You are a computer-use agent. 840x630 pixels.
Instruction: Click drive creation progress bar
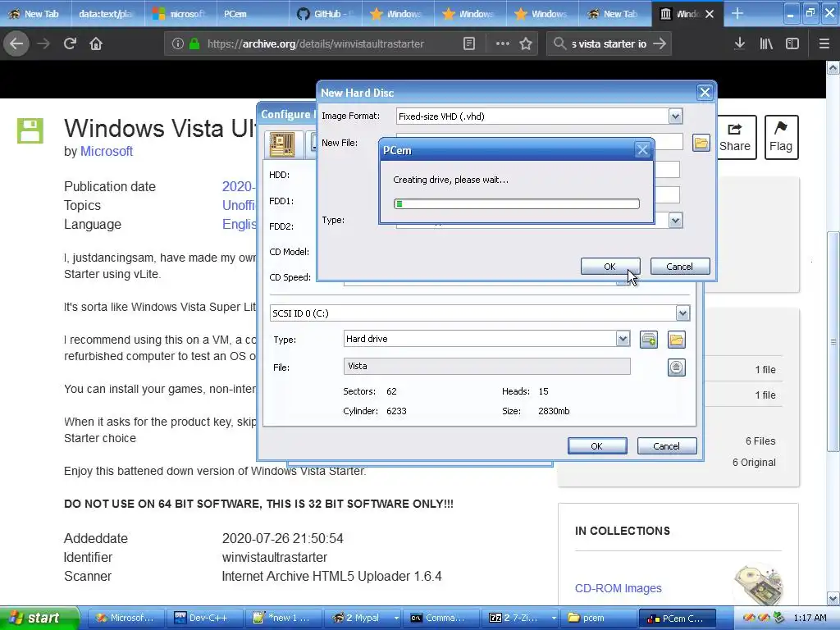click(517, 203)
